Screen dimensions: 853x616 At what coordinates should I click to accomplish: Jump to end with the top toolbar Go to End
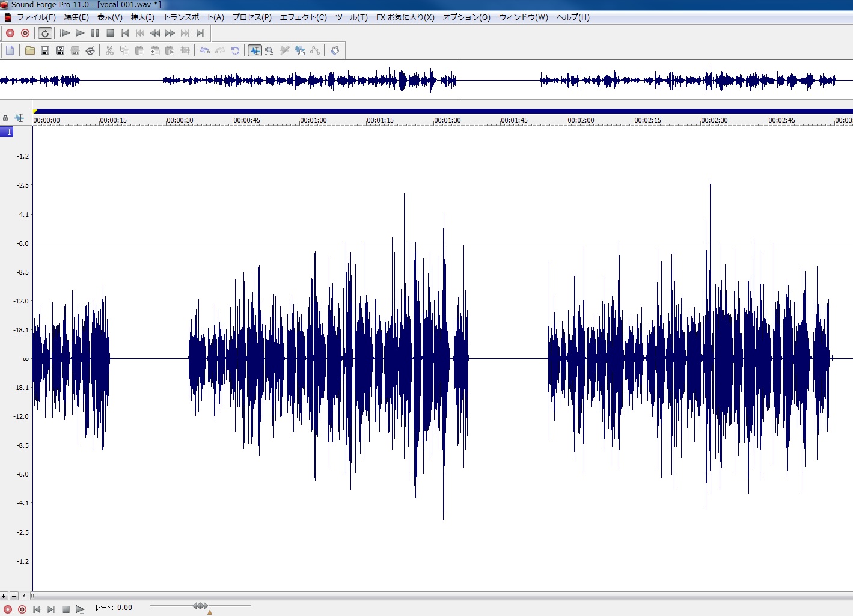[200, 33]
